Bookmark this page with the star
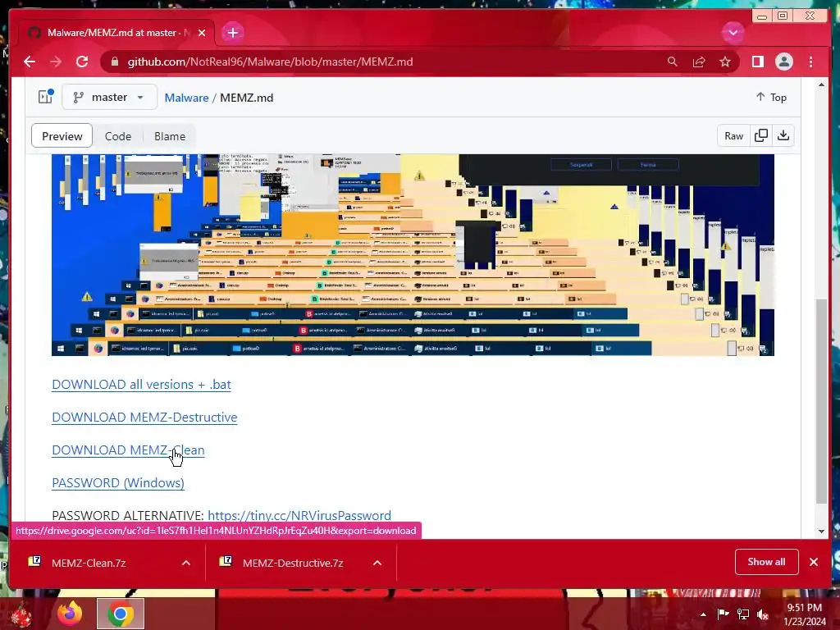 pyautogui.click(x=725, y=62)
